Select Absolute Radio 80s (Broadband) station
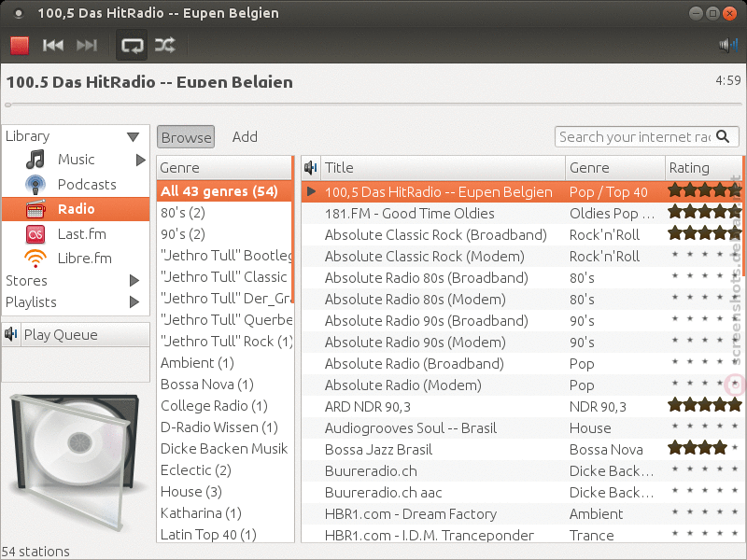747x560 pixels. [x=522, y=277]
